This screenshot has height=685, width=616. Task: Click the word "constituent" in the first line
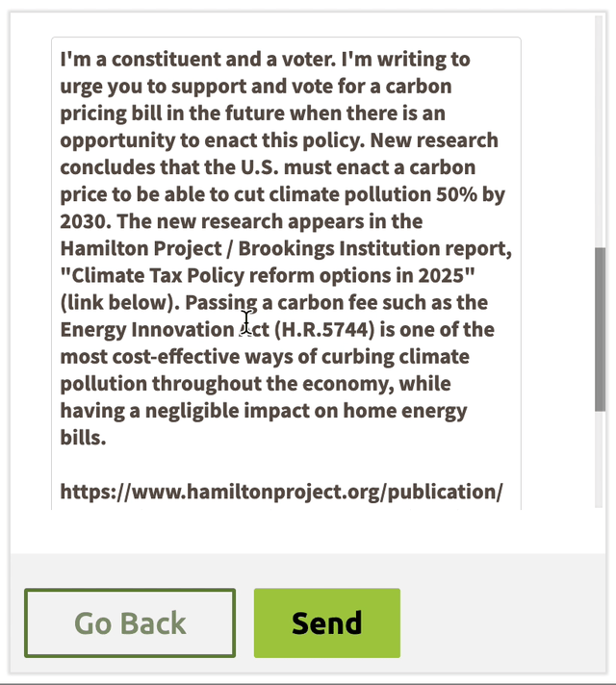[x=167, y=59]
